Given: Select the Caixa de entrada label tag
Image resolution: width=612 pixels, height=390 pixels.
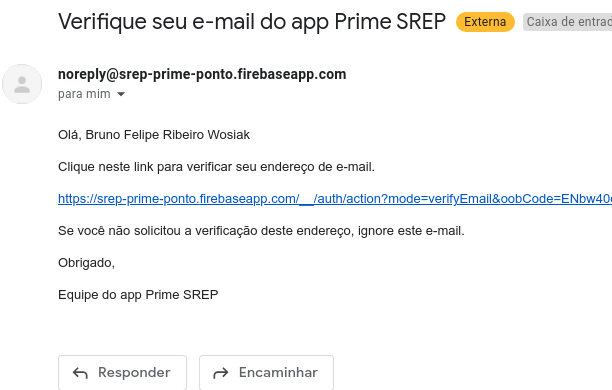Looking at the screenshot, I should coord(568,22).
